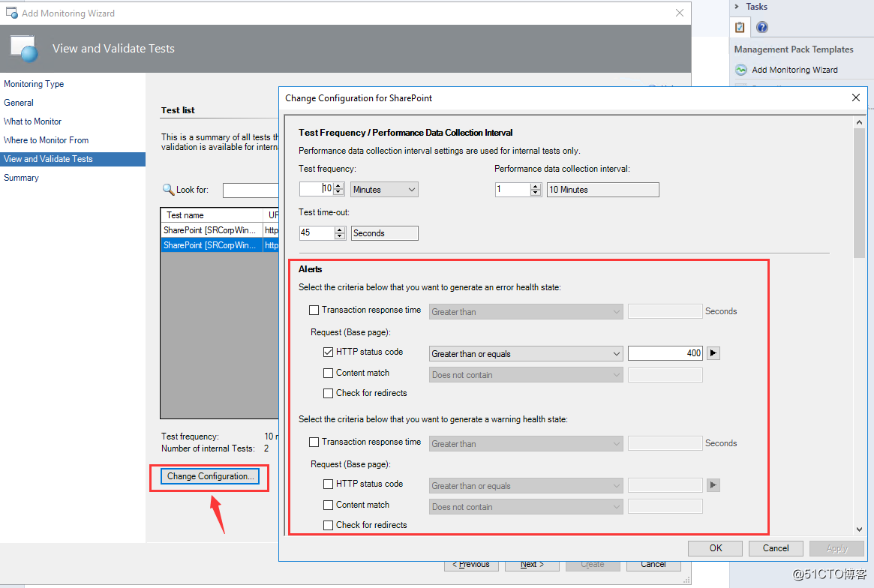
Task: Click Cancel in Change Configuration dialog
Action: tap(775, 547)
